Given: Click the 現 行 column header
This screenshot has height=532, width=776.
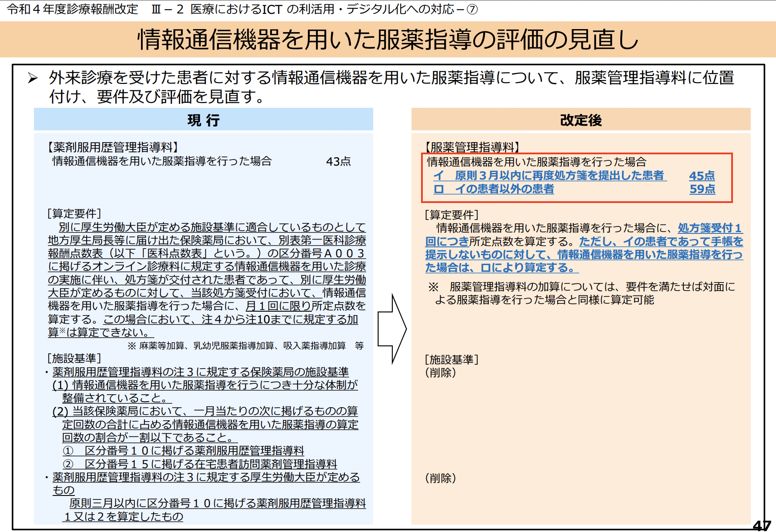Looking at the screenshot, I should point(204,120).
